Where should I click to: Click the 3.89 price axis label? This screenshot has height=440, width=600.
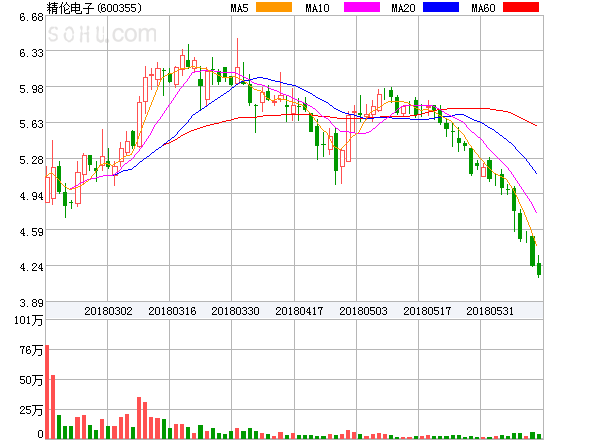[31, 303]
